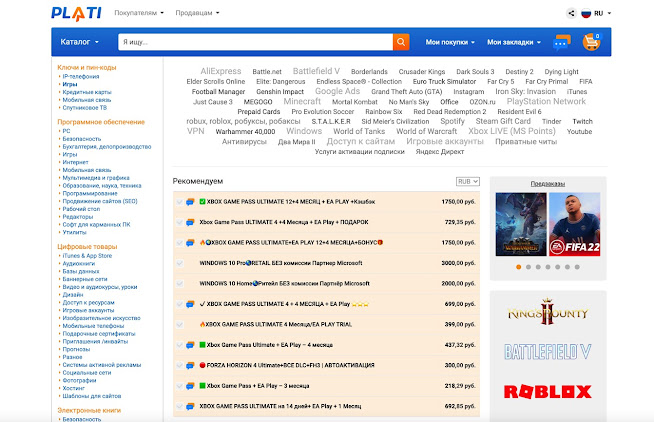Tick checkbox for Xbox Game Pass 4+4 ПОДАРОК
This screenshot has width=654, height=422.
(179, 222)
